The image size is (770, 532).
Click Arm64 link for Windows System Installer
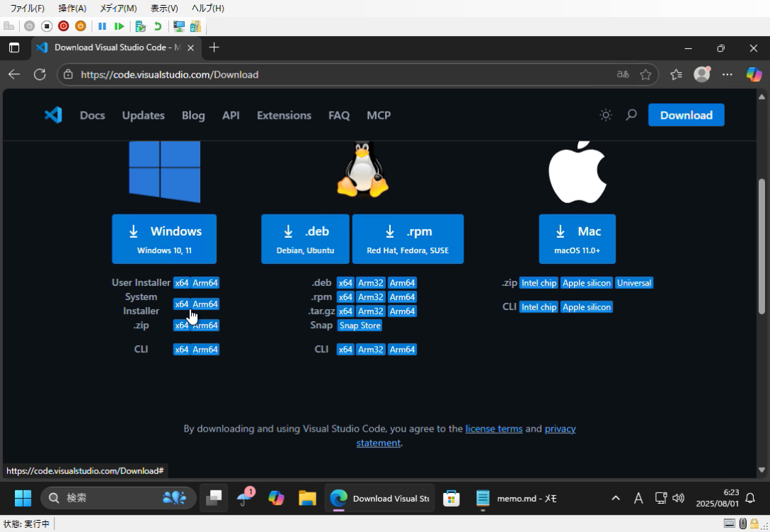pyautogui.click(x=205, y=303)
